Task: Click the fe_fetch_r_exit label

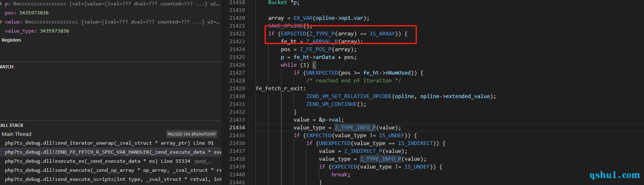Action: [281, 89]
